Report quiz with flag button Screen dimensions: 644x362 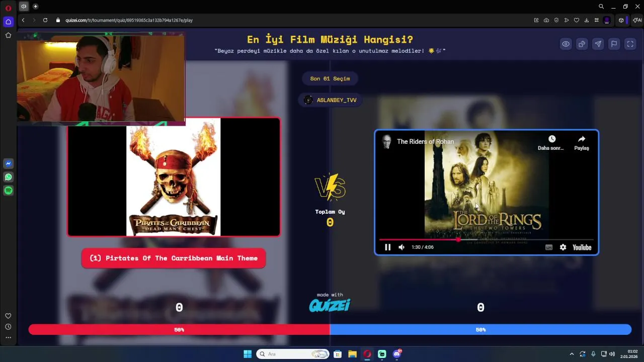pyautogui.click(x=614, y=44)
